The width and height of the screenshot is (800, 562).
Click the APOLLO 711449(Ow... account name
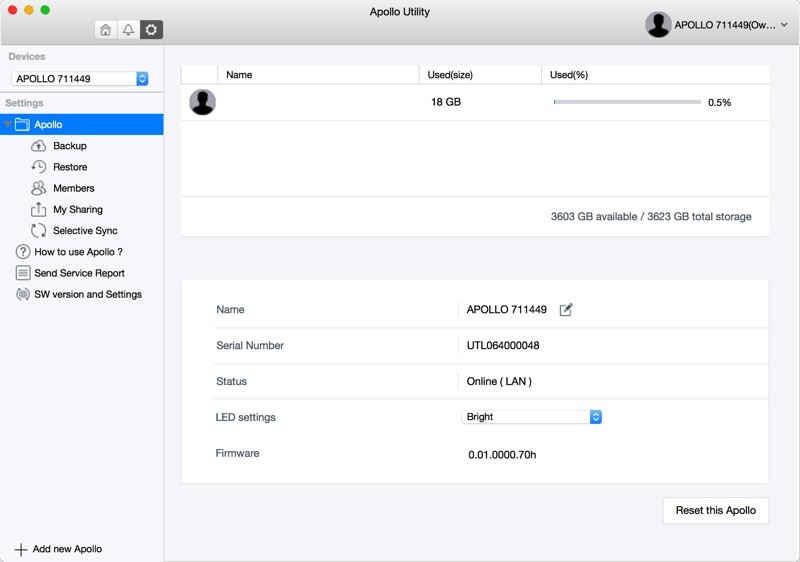tap(725, 25)
